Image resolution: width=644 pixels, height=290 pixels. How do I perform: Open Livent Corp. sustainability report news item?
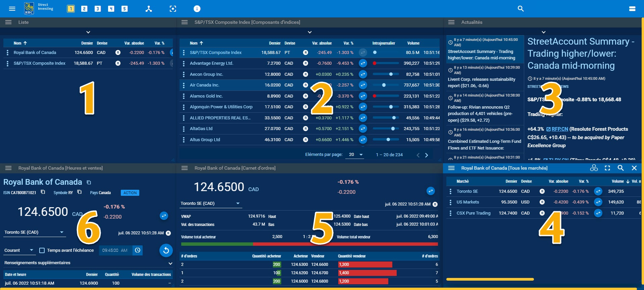[485, 77]
